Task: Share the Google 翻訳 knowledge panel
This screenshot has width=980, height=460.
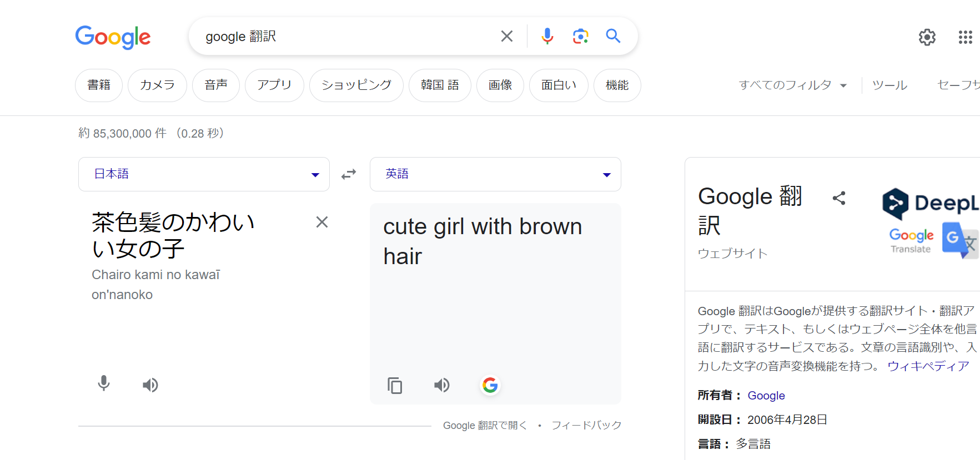Action: 839,198
